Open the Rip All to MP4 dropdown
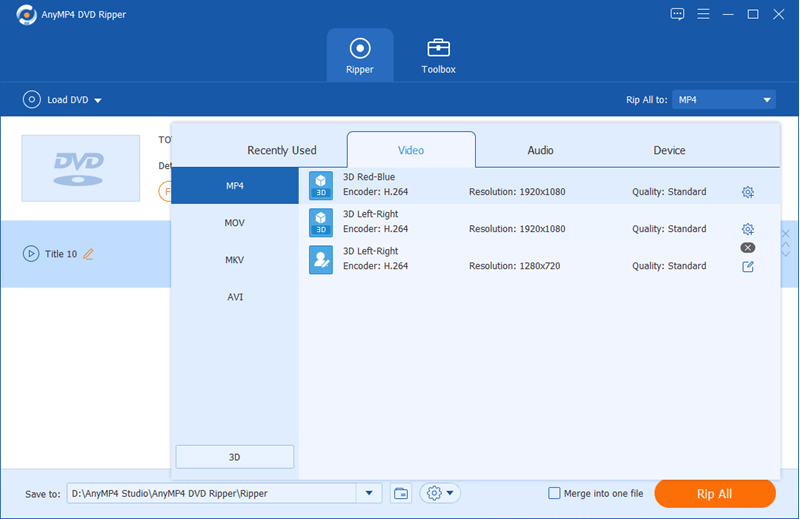Viewport: 800px width, 519px height. (x=723, y=100)
